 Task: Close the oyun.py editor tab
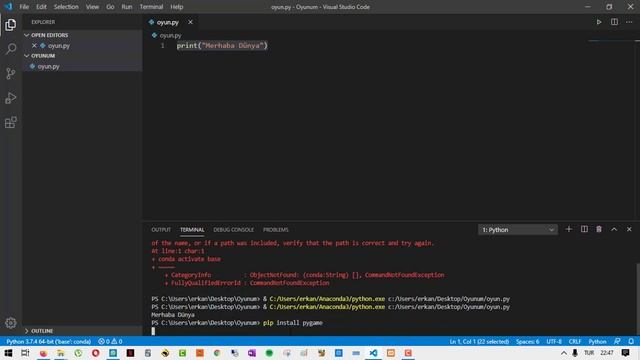[190, 22]
